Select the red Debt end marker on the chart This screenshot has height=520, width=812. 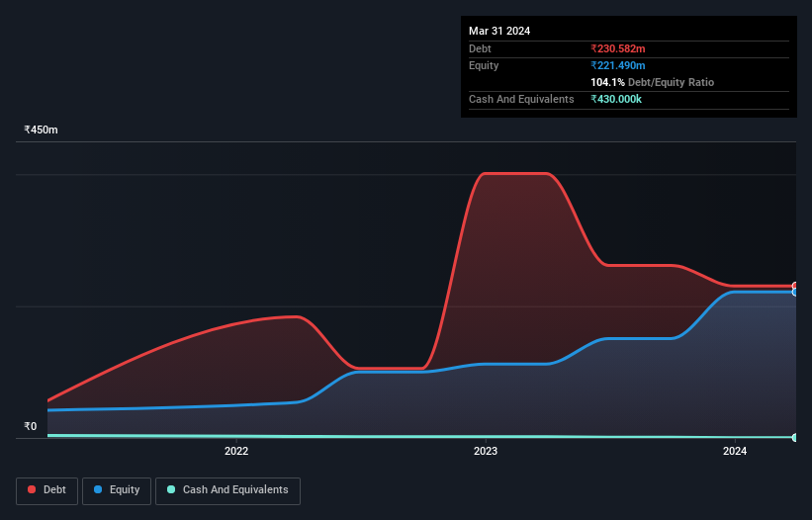(795, 286)
